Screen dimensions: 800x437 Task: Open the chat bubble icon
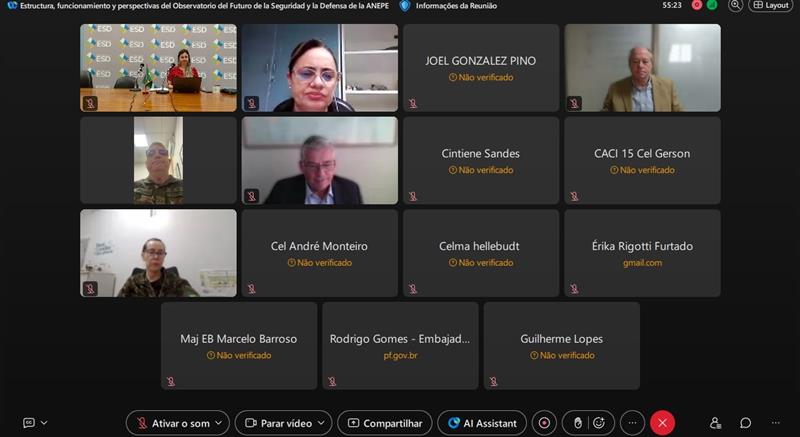click(745, 423)
